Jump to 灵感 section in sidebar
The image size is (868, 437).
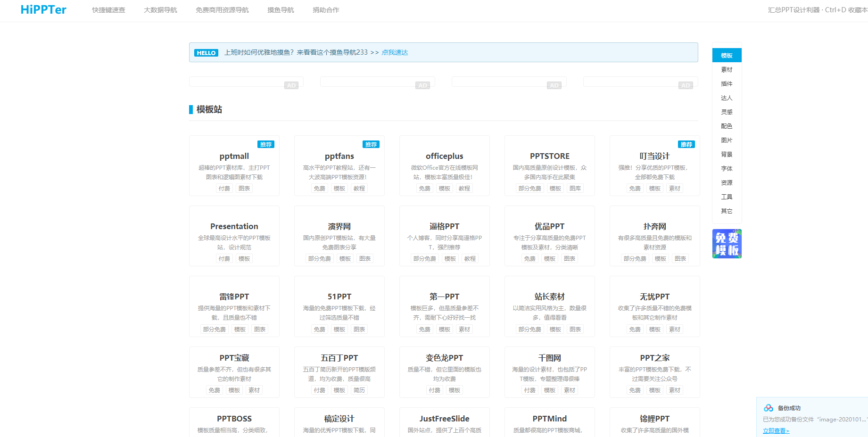727,112
